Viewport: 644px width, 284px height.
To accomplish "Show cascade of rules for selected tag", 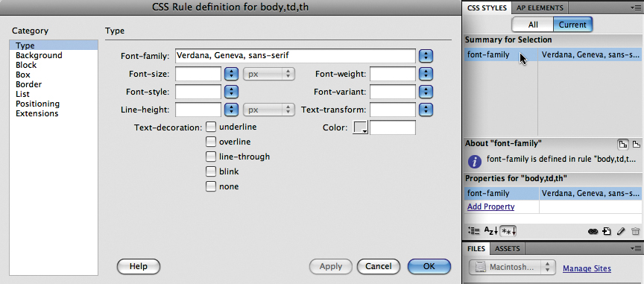I will (637, 144).
